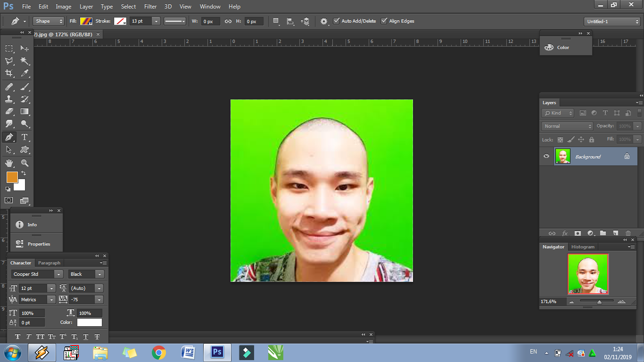Open the Image menu
This screenshot has width=644, height=362.
point(64,7)
